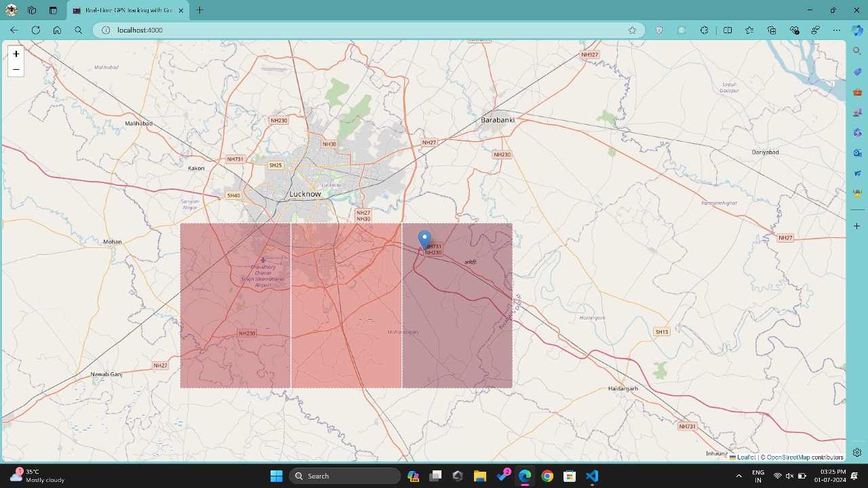
Task: Open the browser extensions menu
Action: (704, 30)
